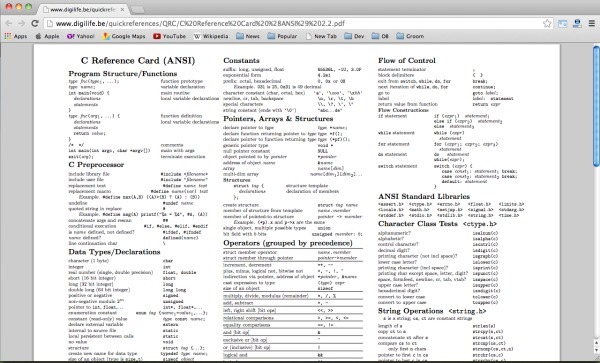
Task: Click the browser back arrow
Action: (8, 23)
